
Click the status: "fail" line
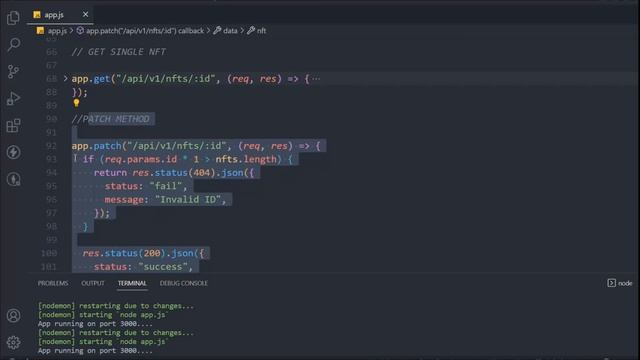point(146,186)
